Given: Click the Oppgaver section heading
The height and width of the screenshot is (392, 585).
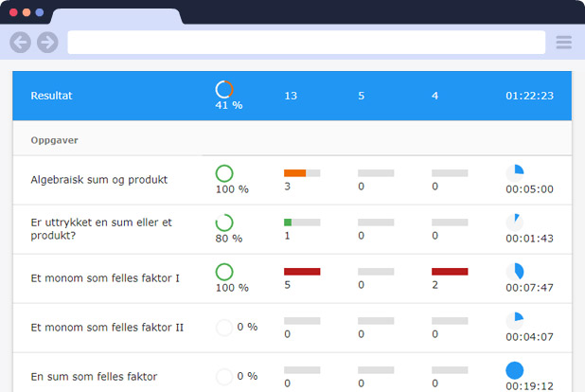Looking at the screenshot, I should tap(54, 139).
